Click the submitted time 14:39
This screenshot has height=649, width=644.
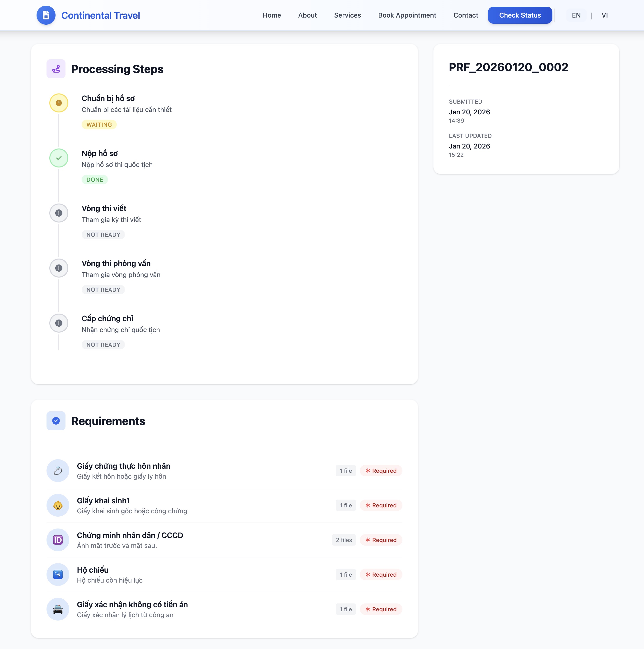[x=457, y=121]
